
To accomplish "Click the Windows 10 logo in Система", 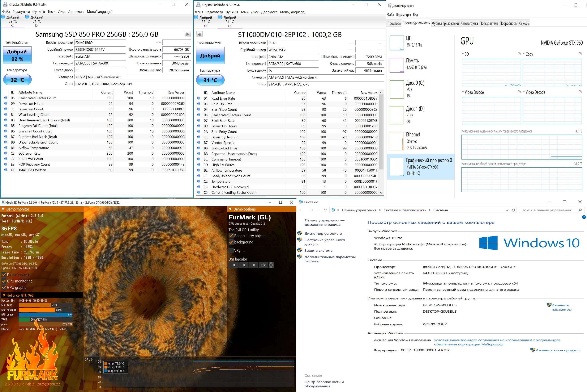I will coord(529,243).
